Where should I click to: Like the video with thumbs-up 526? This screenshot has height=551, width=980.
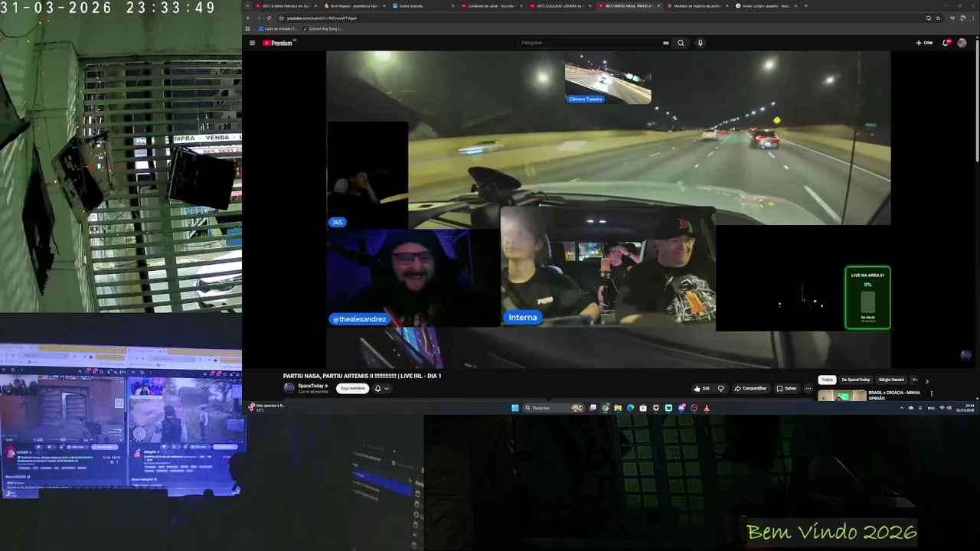[x=701, y=388]
